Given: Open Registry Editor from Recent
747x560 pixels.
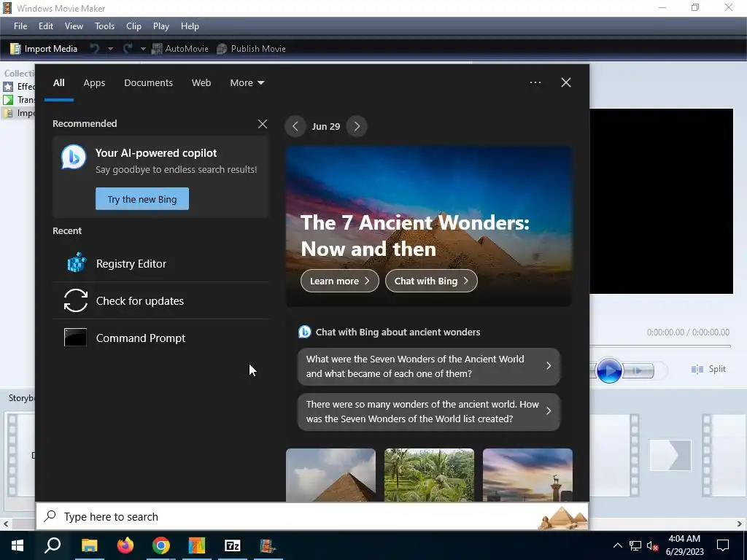Looking at the screenshot, I should pos(160,263).
